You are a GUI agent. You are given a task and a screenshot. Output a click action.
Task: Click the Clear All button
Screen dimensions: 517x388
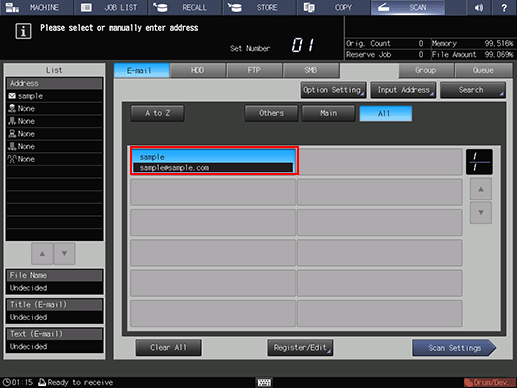[168, 348]
